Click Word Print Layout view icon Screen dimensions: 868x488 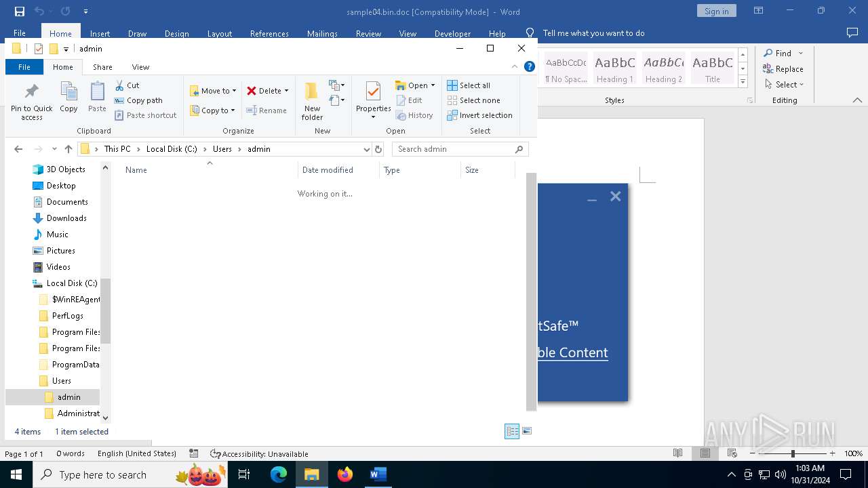pyautogui.click(x=705, y=453)
